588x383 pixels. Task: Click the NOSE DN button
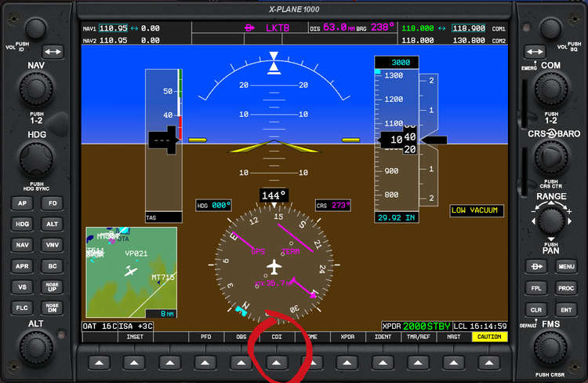point(52,308)
